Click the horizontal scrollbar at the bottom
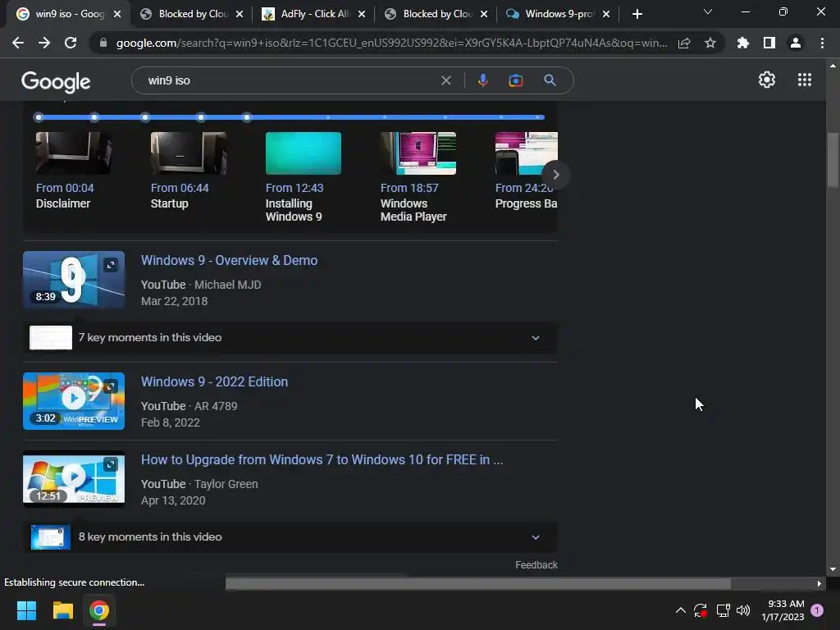 click(478, 583)
